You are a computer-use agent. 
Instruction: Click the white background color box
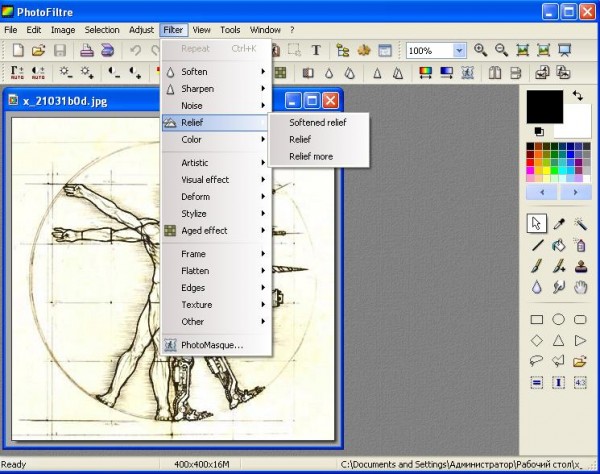[x=579, y=126]
